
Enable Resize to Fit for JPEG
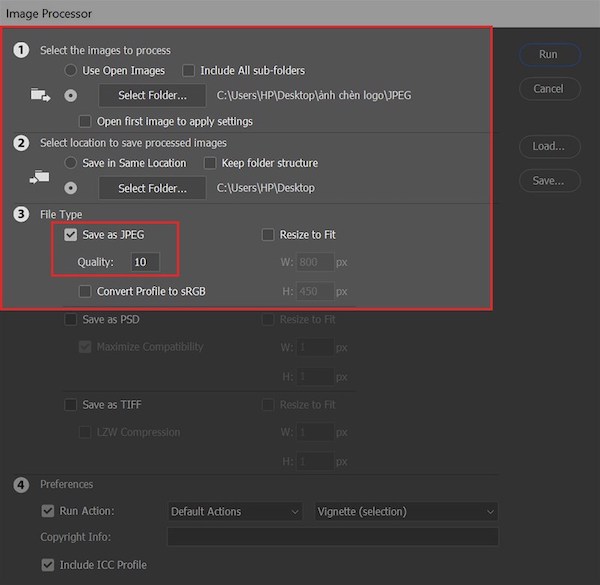click(267, 235)
